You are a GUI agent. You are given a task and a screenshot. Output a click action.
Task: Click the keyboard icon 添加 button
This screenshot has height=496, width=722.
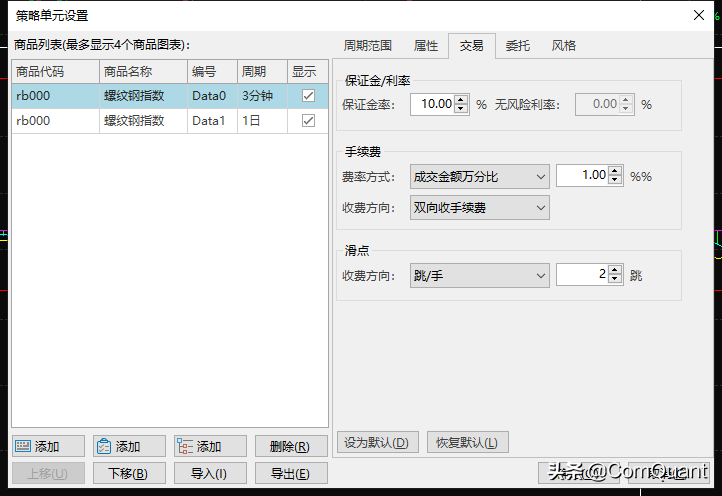[x=48, y=446]
